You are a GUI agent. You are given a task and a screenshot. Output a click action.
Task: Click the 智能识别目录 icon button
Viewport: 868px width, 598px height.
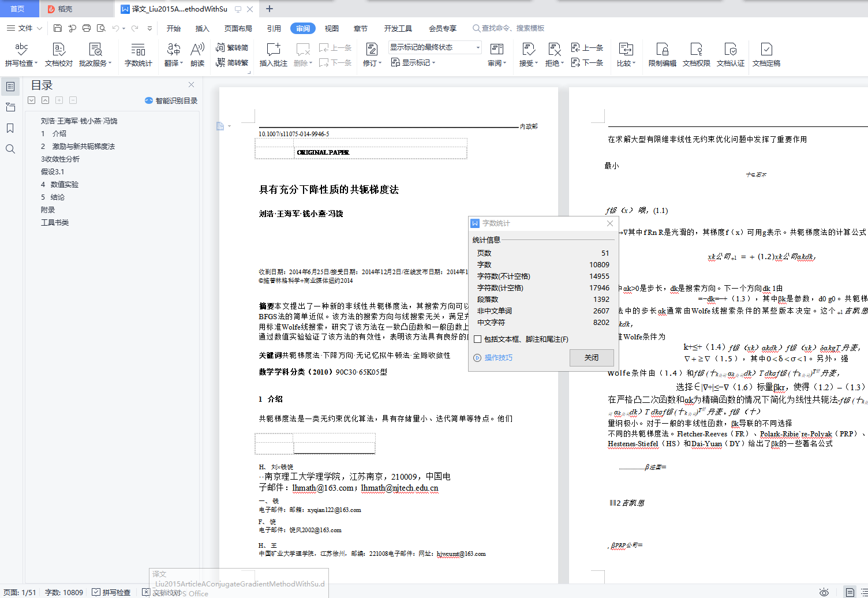coord(171,100)
